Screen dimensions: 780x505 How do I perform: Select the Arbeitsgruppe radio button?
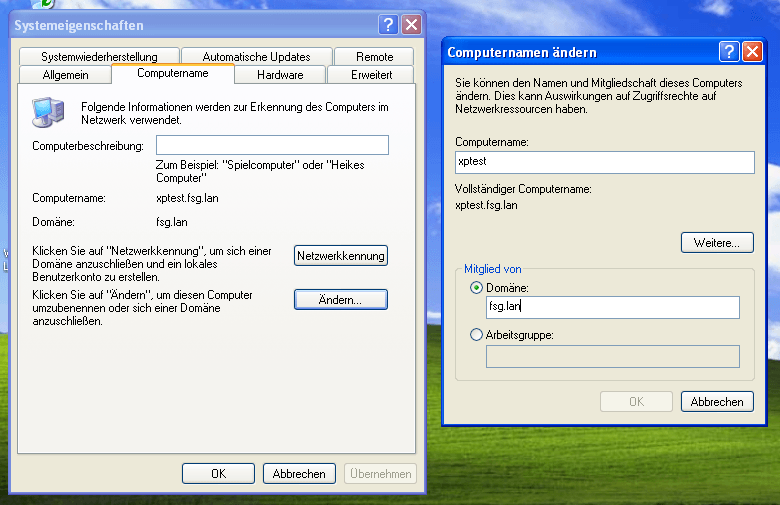coord(476,335)
